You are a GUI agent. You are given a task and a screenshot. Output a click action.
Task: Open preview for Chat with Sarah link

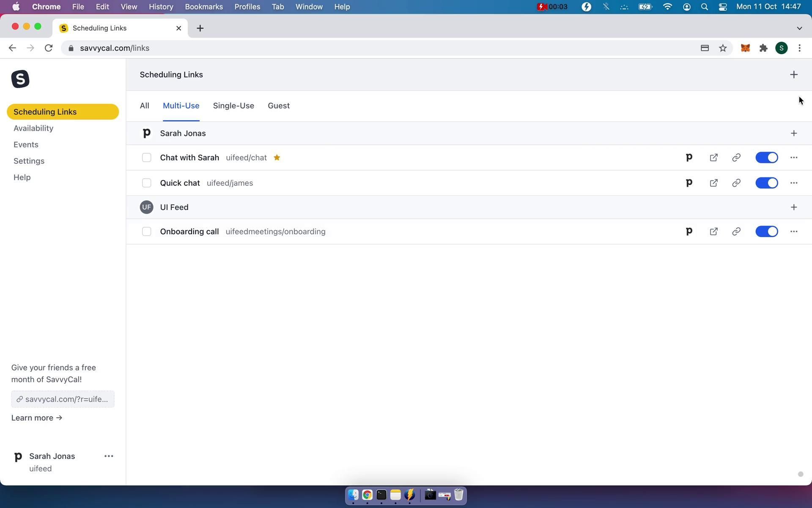(689, 157)
